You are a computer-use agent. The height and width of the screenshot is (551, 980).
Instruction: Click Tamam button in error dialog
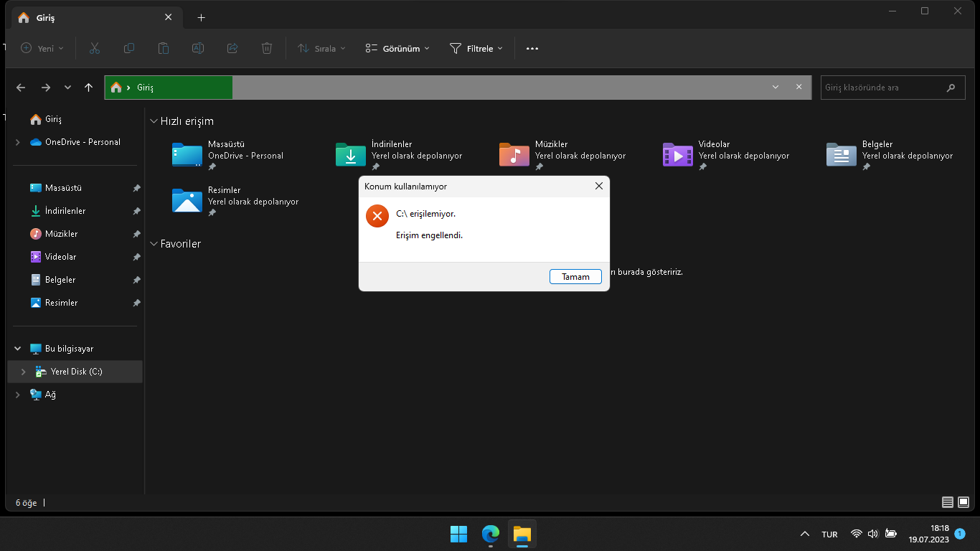tap(575, 277)
